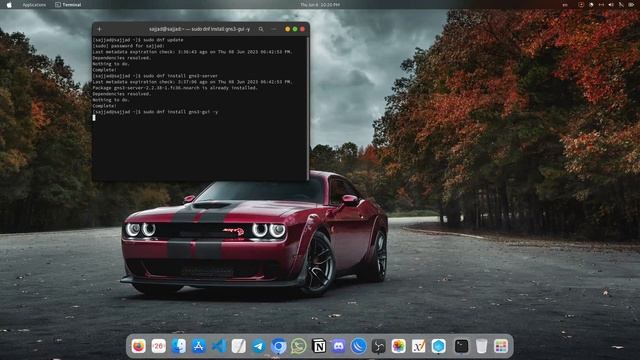The width and height of the screenshot is (640, 360).
Task: Open Notion from the dock
Action: point(319,346)
